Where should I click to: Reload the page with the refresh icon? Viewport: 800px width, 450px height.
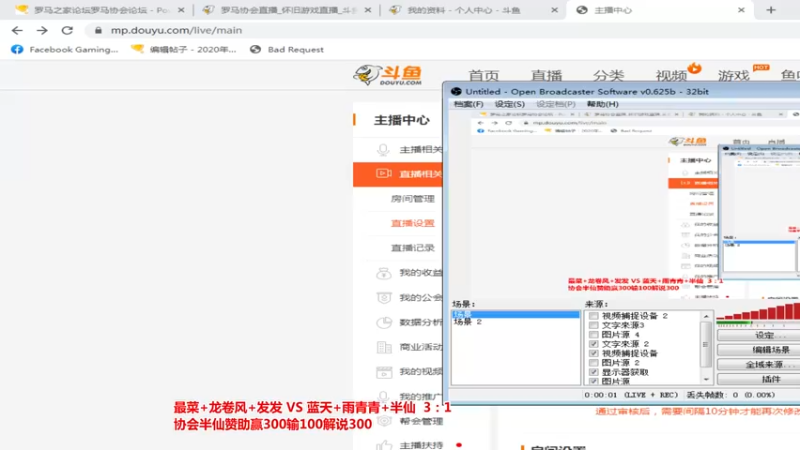67,31
